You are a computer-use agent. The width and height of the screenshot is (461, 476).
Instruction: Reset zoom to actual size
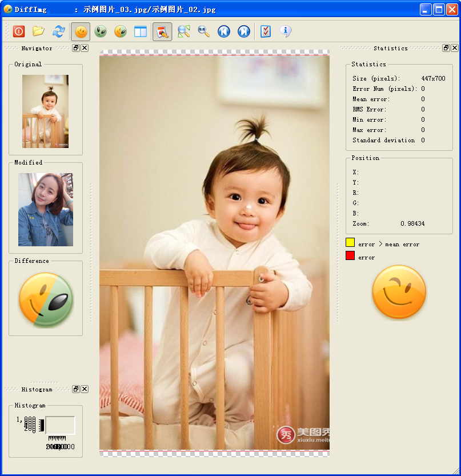point(203,31)
